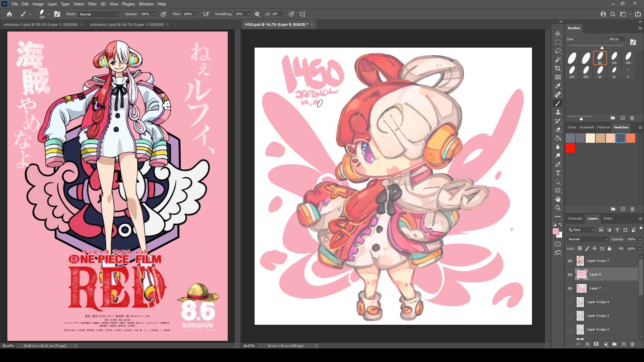Hide Layer 4 copy 7 visibility eye
The height and width of the screenshot is (362, 644).
click(570, 261)
